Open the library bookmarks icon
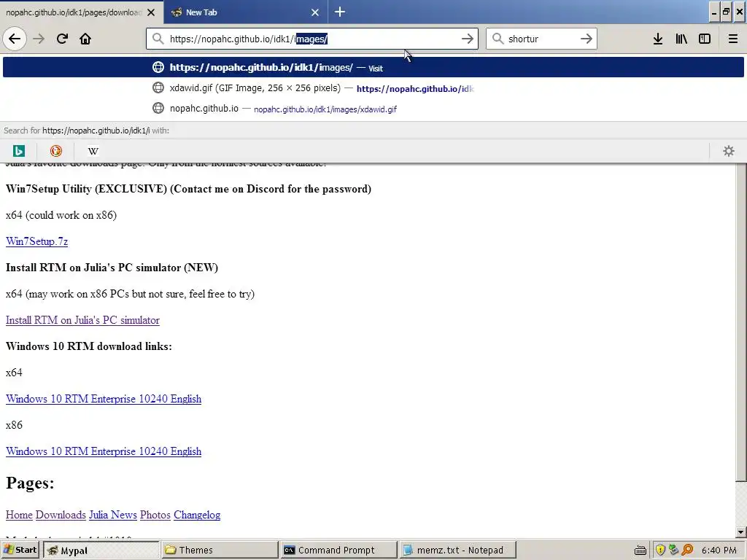Viewport: 747px width, 560px height. [x=681, y=39]
